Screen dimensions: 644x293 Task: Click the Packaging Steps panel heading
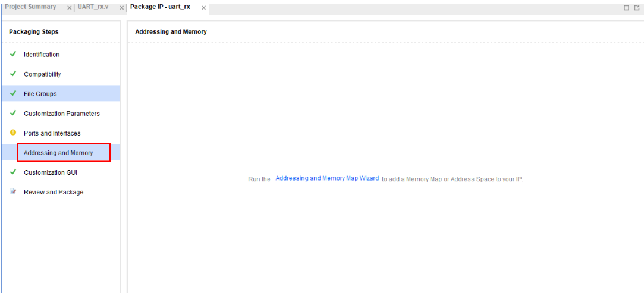(34, 31)
